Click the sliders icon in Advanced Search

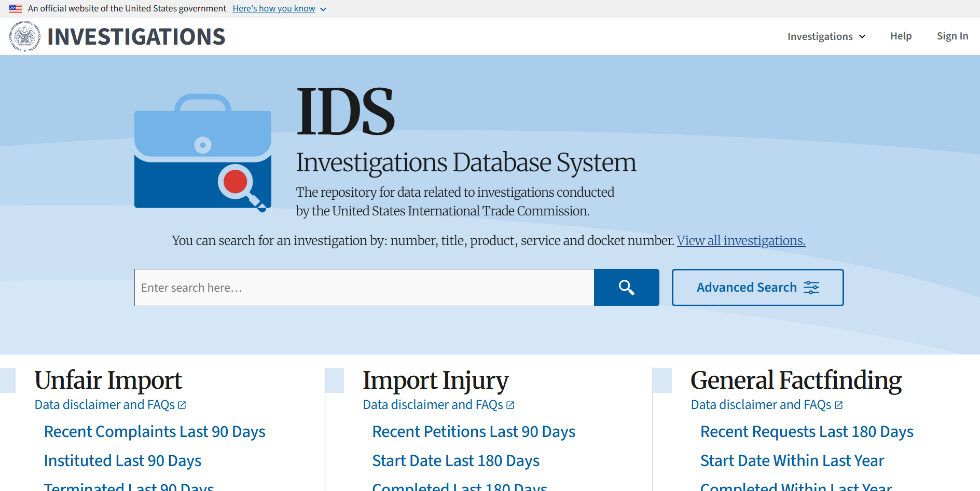tap(811, 288)
